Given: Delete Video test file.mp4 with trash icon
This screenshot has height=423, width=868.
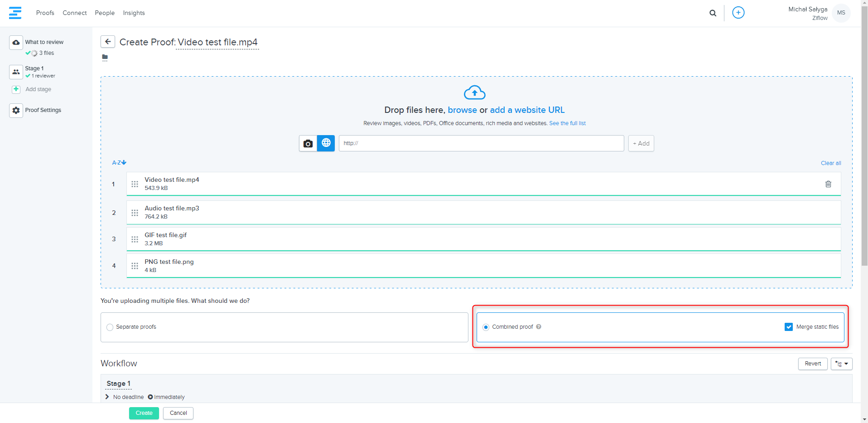Looking at the screenshot, I should pyautogui.click(x=828, y=184).
